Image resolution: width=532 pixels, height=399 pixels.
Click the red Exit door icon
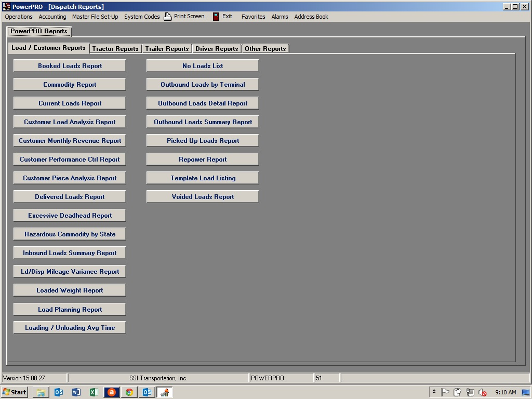pyautogui.click(x=216, y=17)
